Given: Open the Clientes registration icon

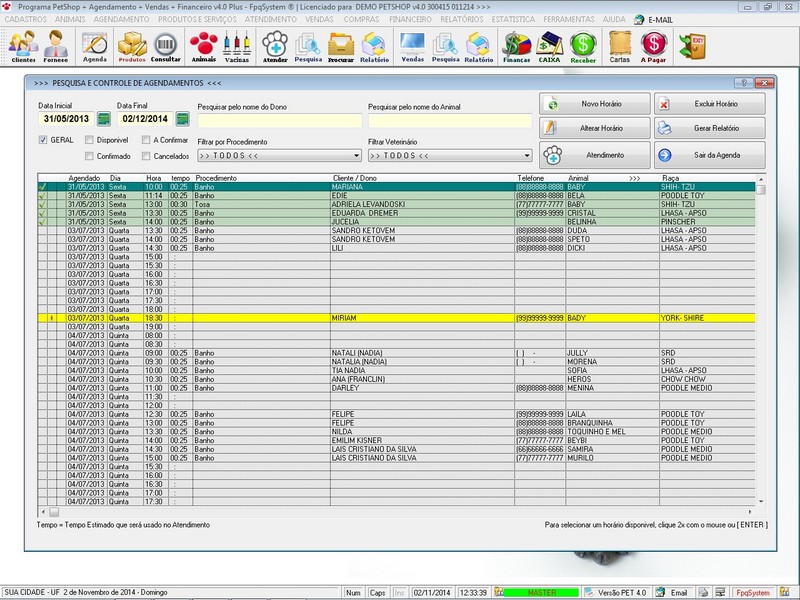Looking at the screenshot, I should pos(25,45).
